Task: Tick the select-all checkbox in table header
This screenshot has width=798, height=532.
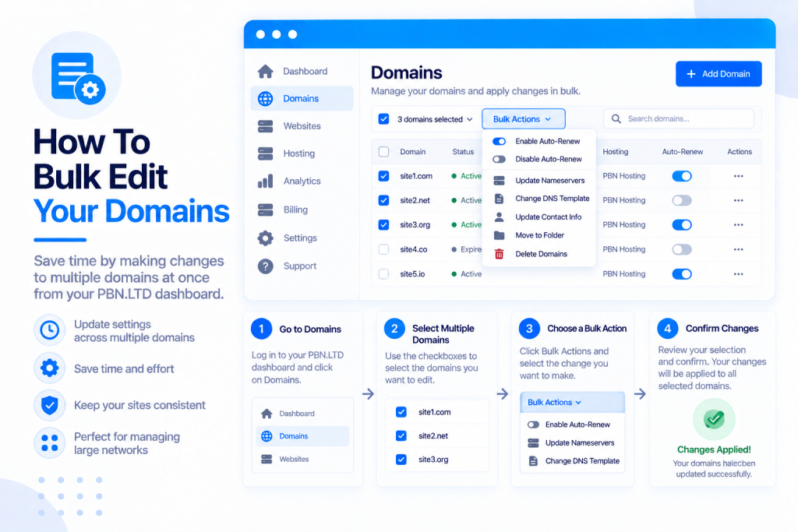Action: coord(383,152)
